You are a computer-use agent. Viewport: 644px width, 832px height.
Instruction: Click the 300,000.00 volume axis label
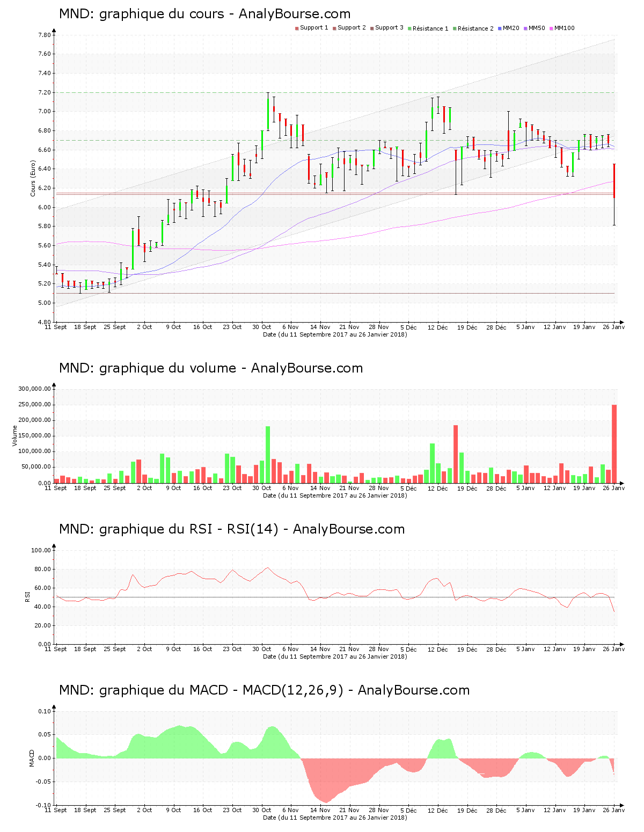[35, 389]
